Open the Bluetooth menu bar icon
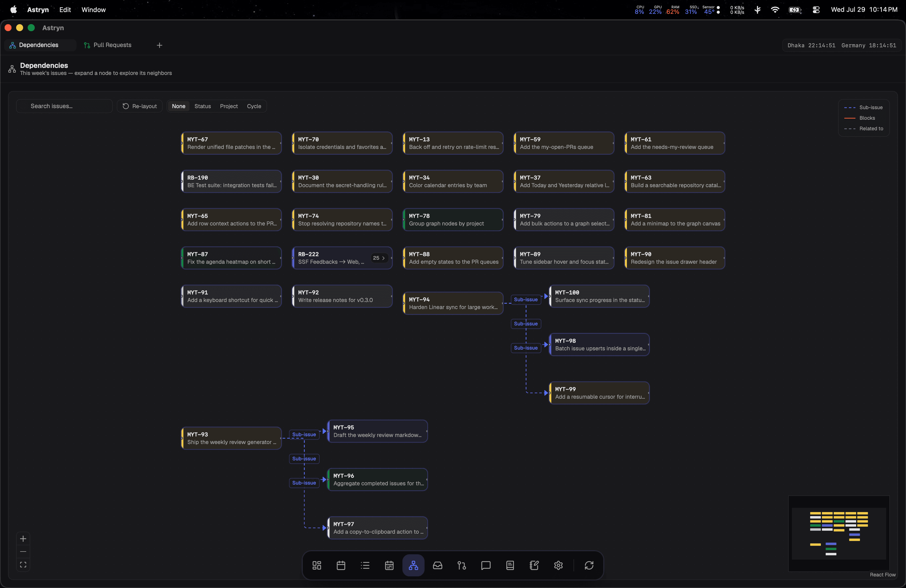Screen dimensions: 906x588 [x=758, y=10]
